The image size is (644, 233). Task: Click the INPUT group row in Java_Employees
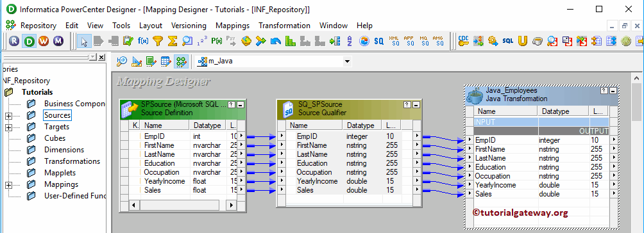(541, 122)
